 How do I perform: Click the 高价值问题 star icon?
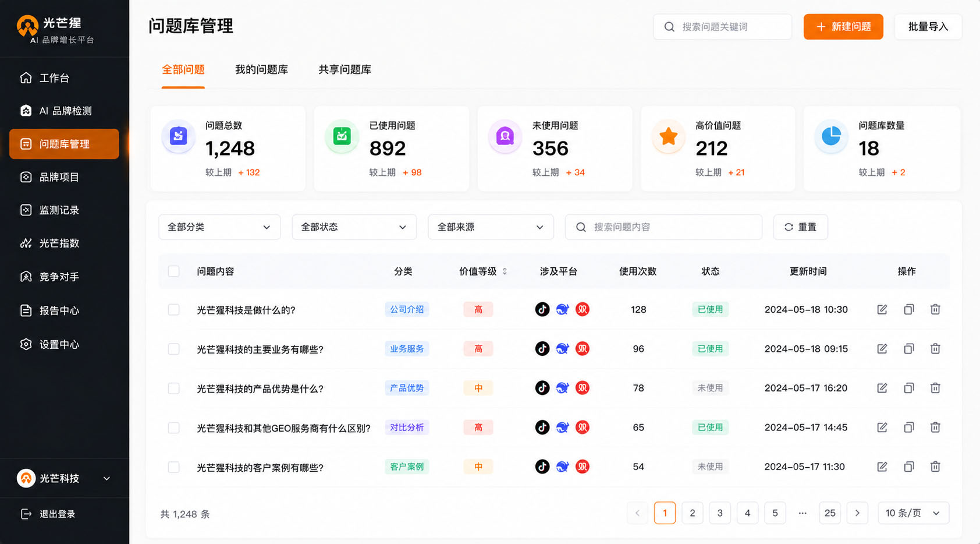click(668, 136)
